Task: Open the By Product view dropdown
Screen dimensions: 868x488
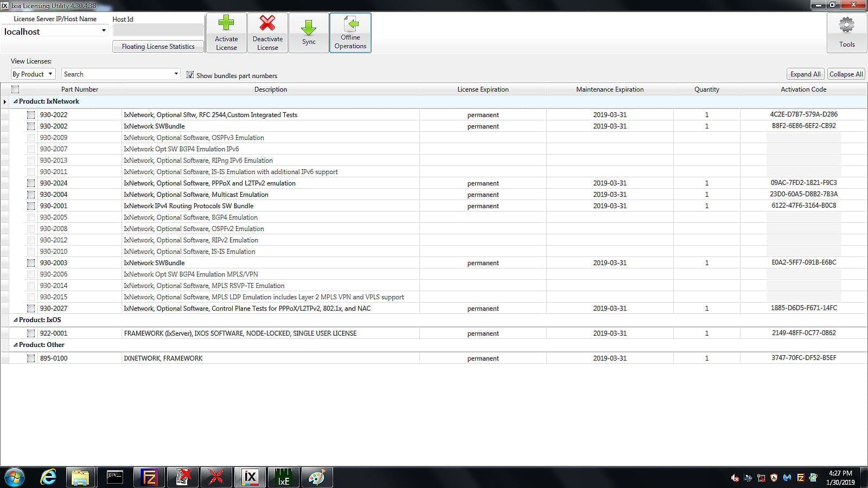Action: 33,74
